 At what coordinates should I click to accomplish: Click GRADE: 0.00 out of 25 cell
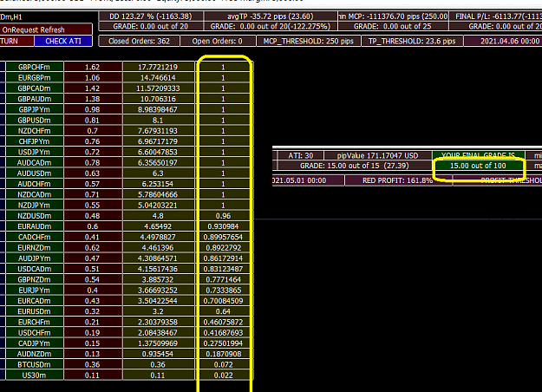392,26
